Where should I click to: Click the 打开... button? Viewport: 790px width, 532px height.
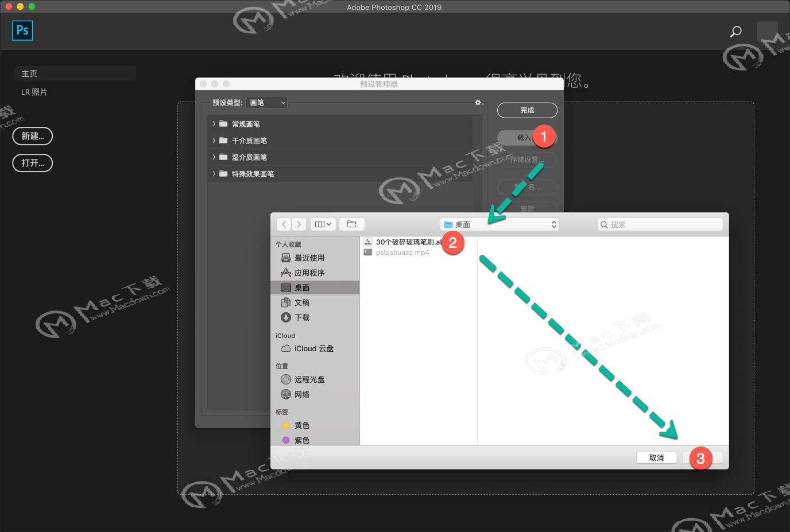[33, 163]
